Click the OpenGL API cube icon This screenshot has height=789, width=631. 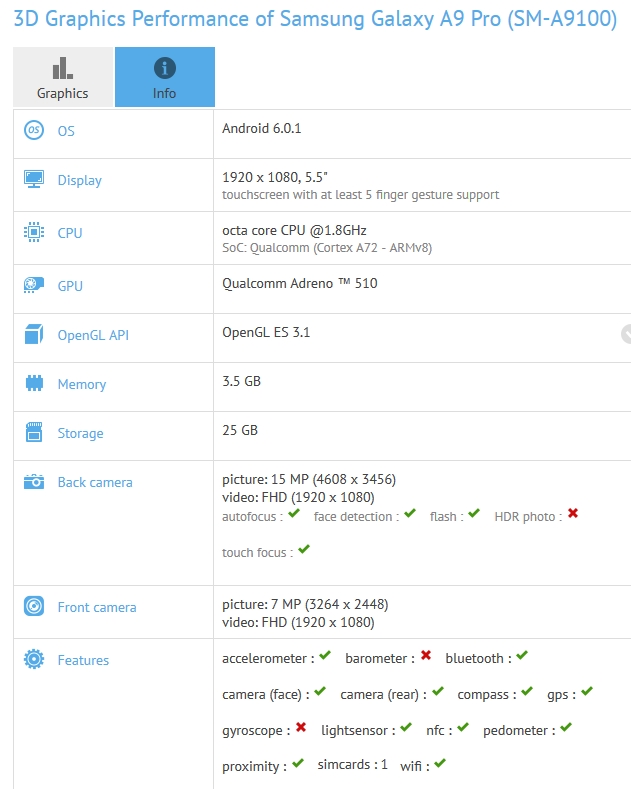[34, 334]
